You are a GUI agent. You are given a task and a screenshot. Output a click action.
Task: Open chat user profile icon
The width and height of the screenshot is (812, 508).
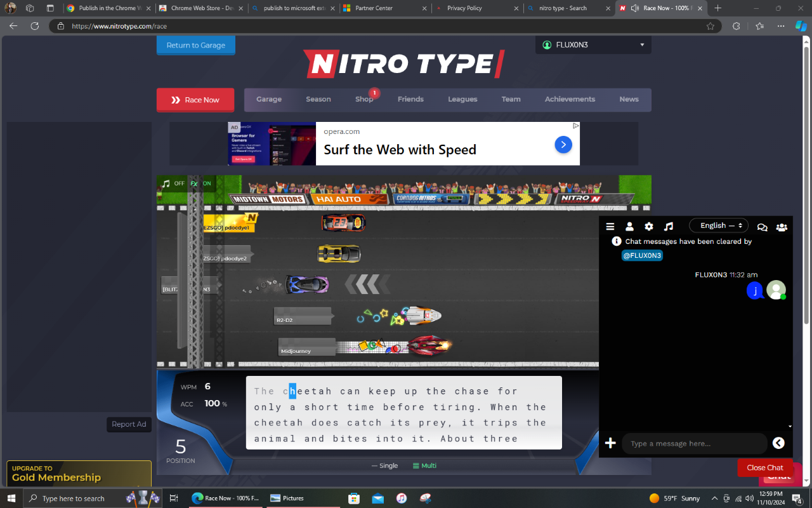[629, 226]
